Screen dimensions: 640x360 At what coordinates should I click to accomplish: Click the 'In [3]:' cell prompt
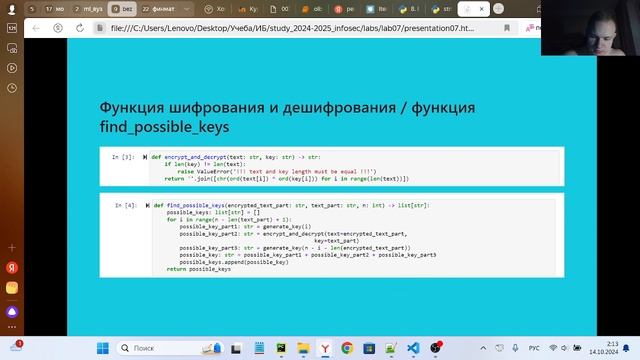pyautogui.click(x=123, y=157)
